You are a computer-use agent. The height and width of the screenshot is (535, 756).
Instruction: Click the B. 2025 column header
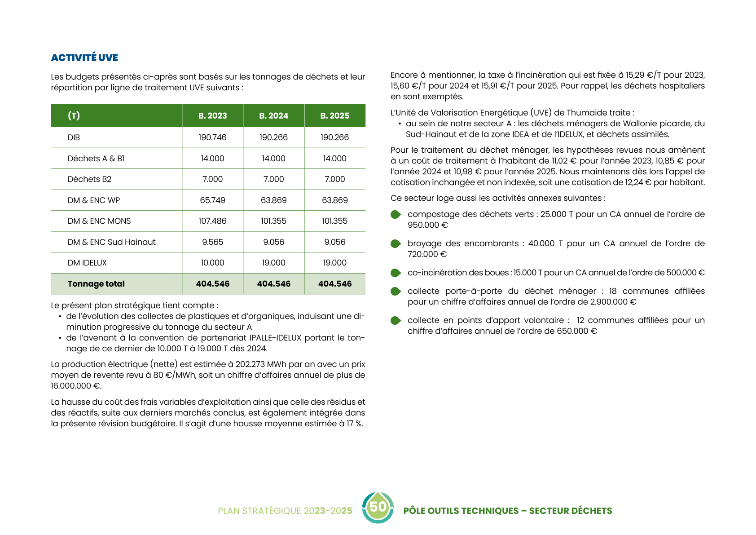pyautogui.click(x=334, y=116)
